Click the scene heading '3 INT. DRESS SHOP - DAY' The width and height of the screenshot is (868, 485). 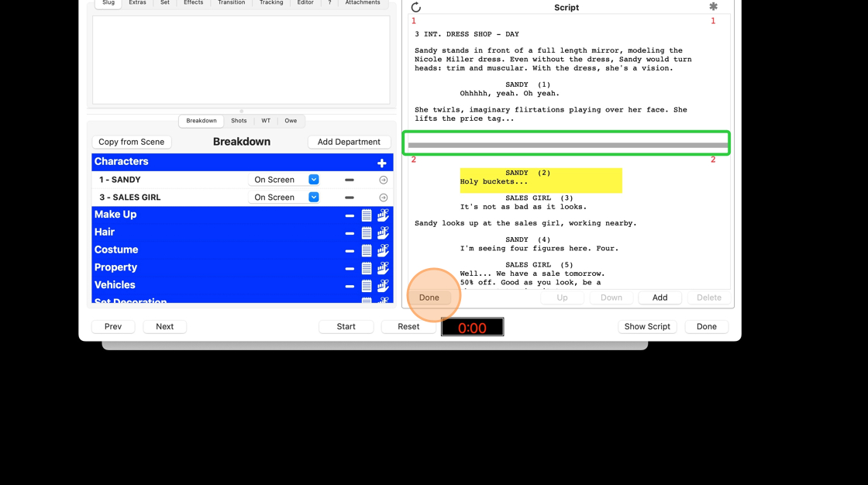(x=467, y=34)
